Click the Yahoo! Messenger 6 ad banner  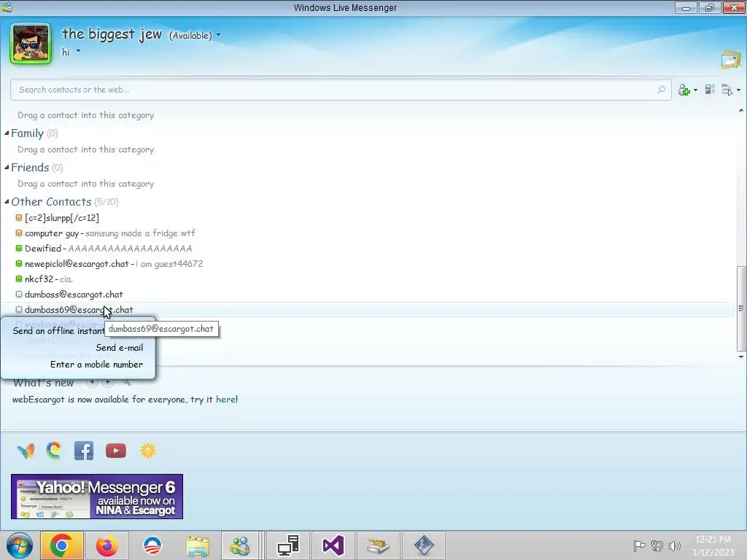[x=97, y=496]
